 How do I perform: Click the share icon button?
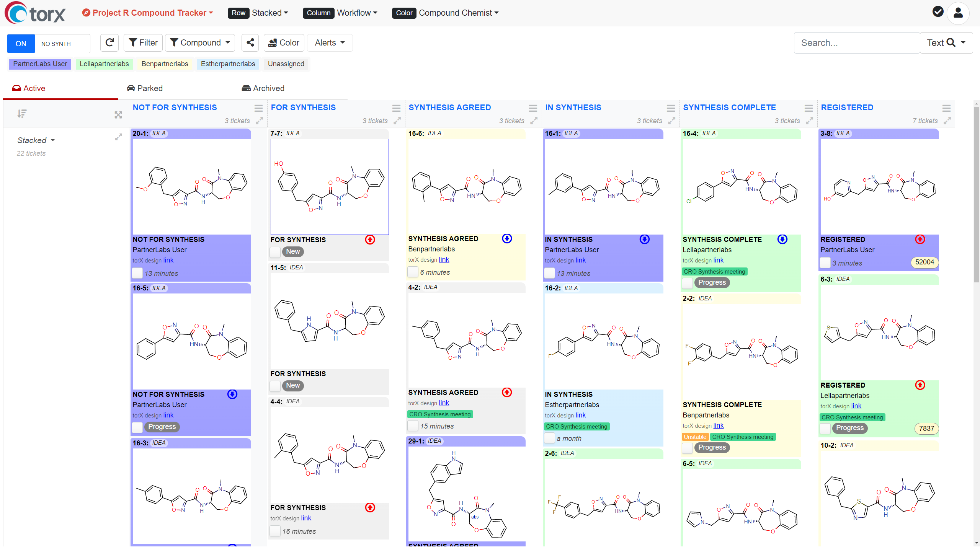tap(250, 43)
